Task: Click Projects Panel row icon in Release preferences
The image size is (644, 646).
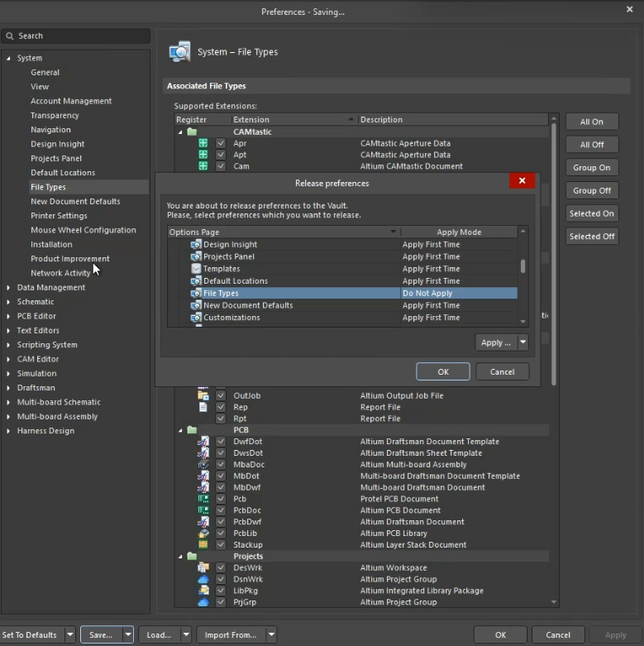Action: point(196,256)
